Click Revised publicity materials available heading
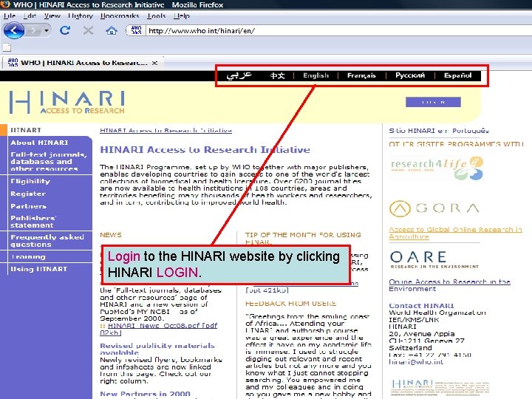532x399 pixels. pyautogui.click(x=157, y=349)
